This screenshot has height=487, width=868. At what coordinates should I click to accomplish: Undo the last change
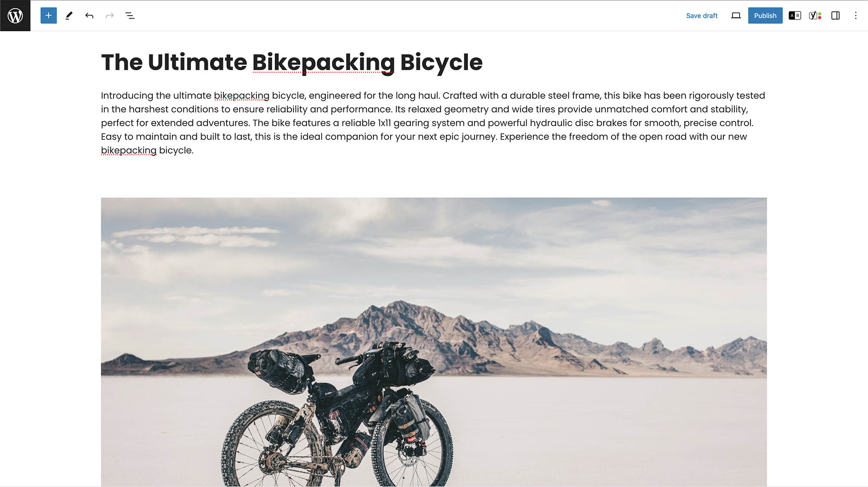pyautogui.click(x=89, y=16)
